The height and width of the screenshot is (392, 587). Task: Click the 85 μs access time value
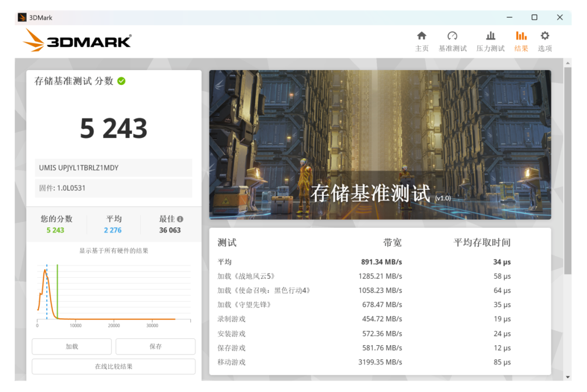502,362
